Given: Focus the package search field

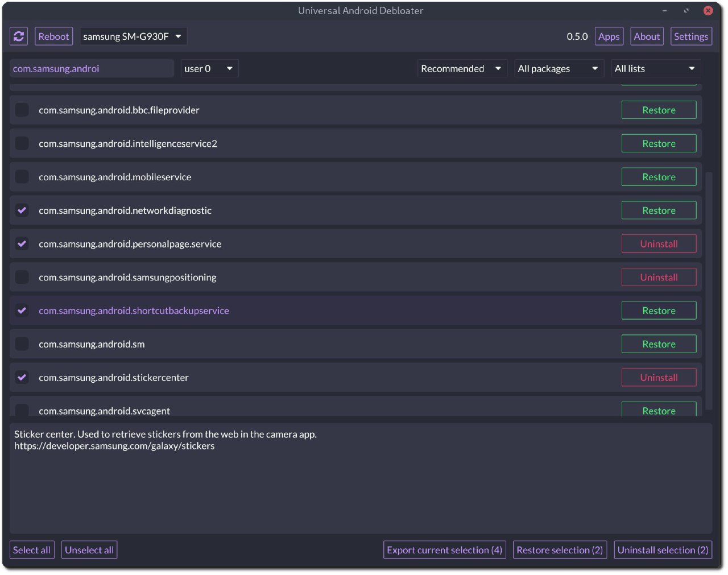Looking at the screenshot, I should tap(91, 69).
